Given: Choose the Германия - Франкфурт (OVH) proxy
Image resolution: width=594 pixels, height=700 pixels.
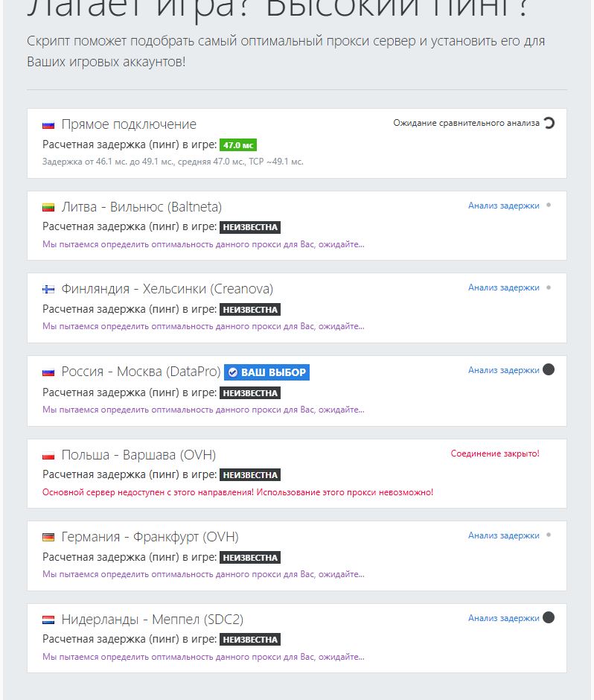Looking at the screenshot, I should click(150, 537).
